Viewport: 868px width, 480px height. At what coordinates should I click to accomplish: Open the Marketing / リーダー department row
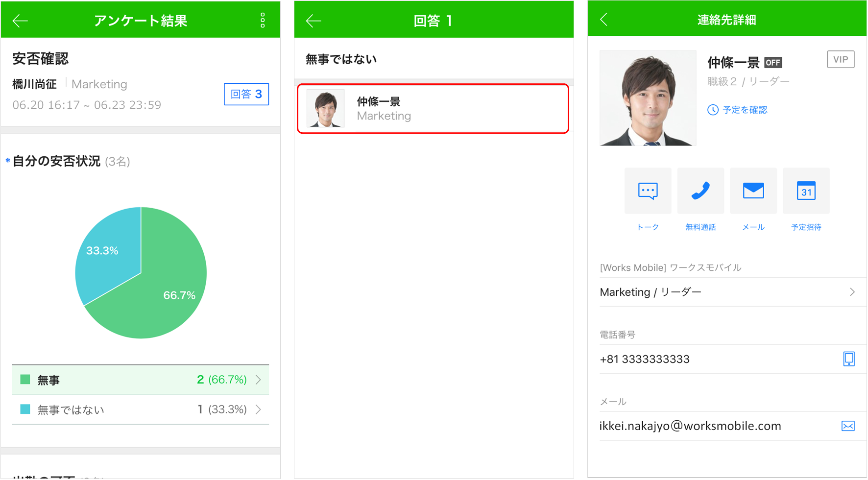tap(727, 292)
